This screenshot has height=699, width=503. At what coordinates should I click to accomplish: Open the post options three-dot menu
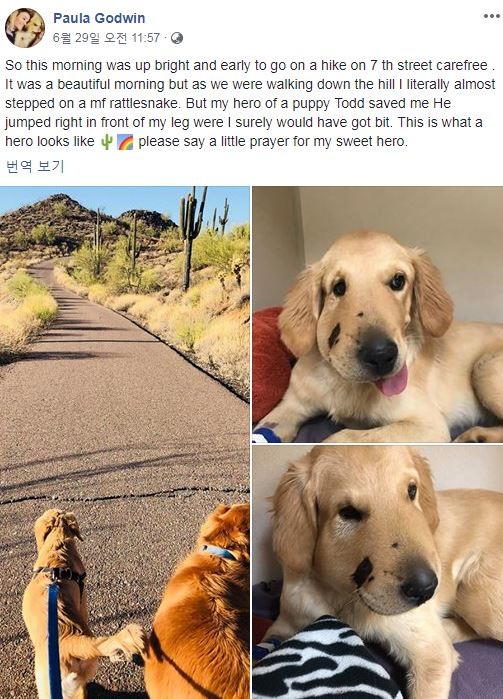(x=491, y=16)
